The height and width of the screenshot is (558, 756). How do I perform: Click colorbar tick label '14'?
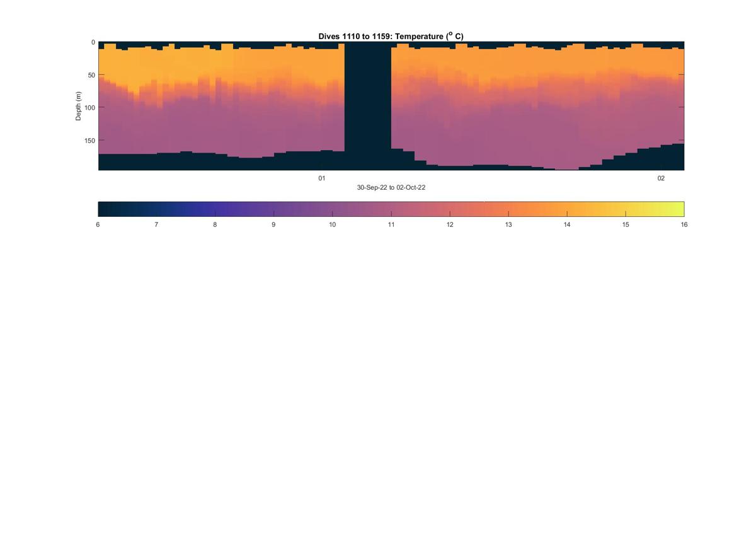pos(567,224)
